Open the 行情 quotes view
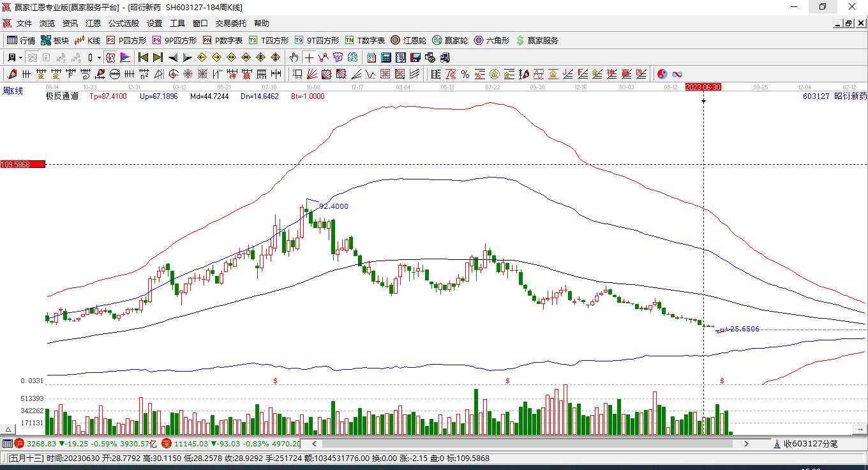Image resolution: width=868 pixels, height=470 pixels. tap(21, 40)
